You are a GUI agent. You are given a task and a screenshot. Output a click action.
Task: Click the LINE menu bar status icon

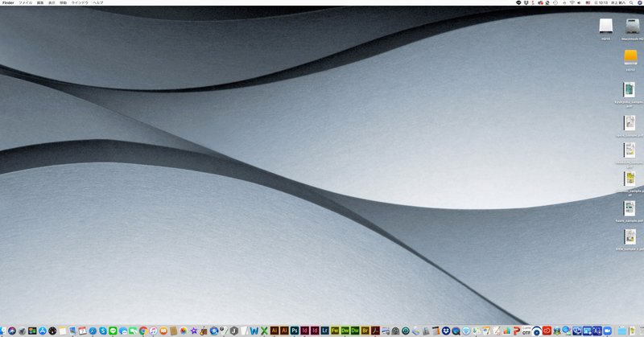click(518, 2)
